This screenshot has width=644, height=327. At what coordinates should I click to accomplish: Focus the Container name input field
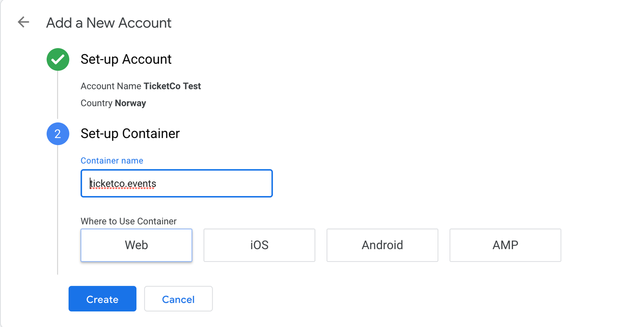177,183
